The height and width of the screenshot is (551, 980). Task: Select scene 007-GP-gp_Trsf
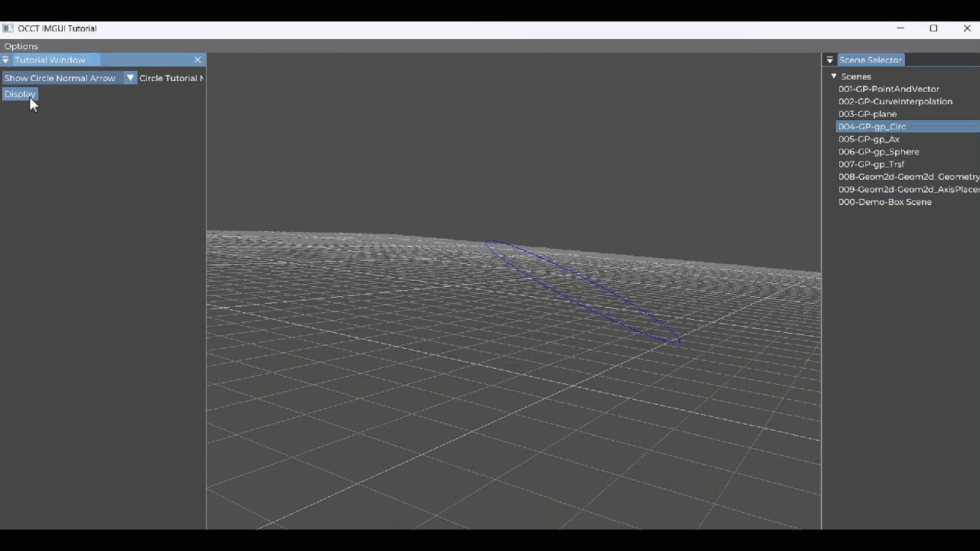[x=871, y=165]
